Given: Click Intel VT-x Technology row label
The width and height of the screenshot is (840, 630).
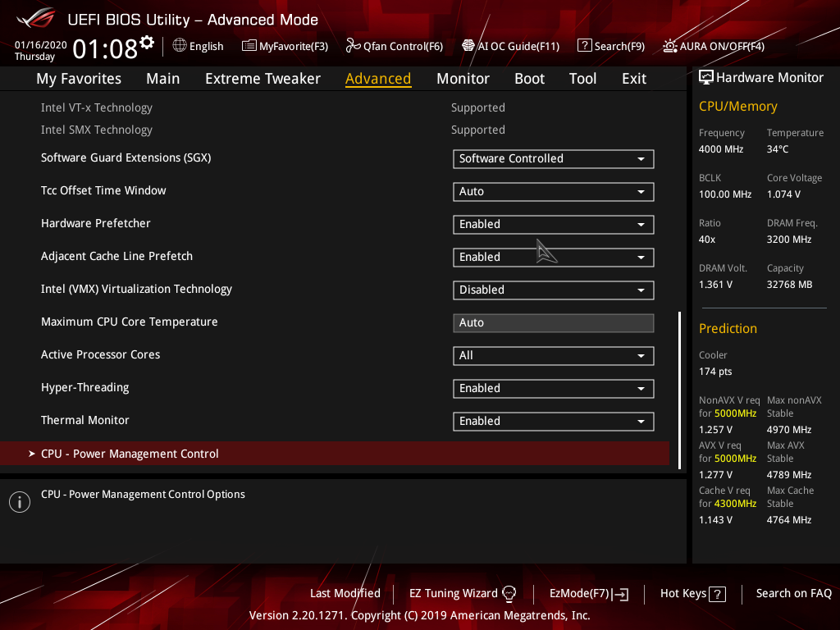Looking at the screenshot, I should tap(97, 107).
